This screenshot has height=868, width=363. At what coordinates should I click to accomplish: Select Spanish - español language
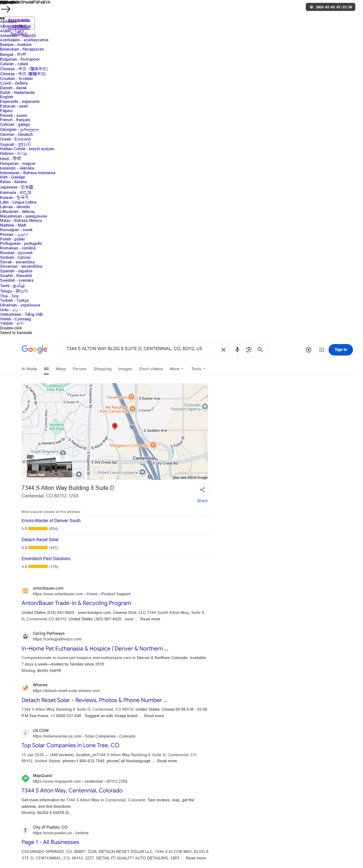(16, 271)
